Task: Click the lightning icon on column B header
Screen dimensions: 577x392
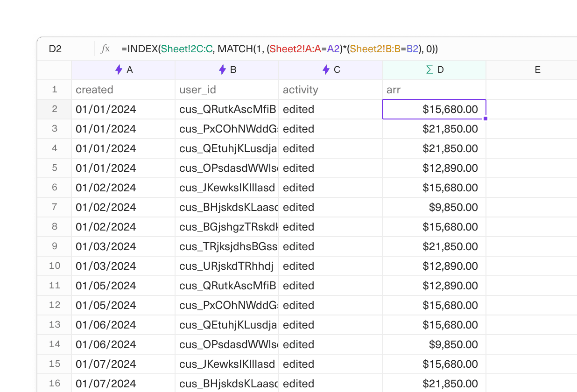Action: tap(221, 70)
